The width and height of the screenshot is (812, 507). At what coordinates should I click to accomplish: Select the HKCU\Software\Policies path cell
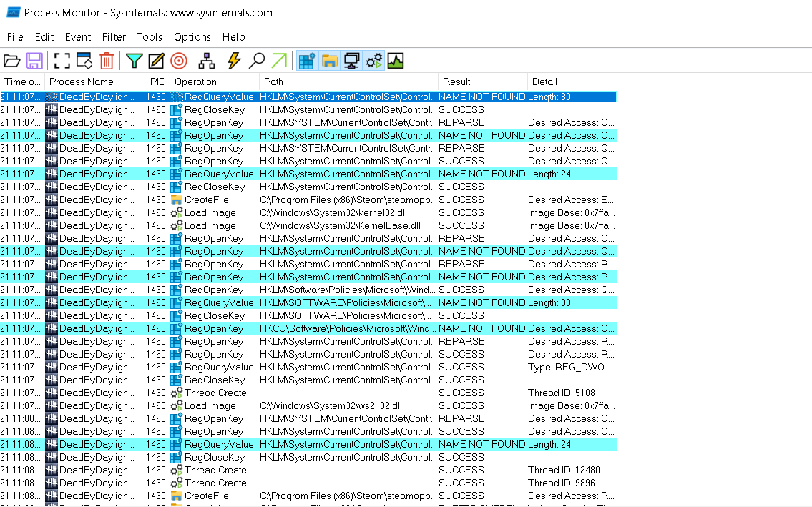pos(348,329)
